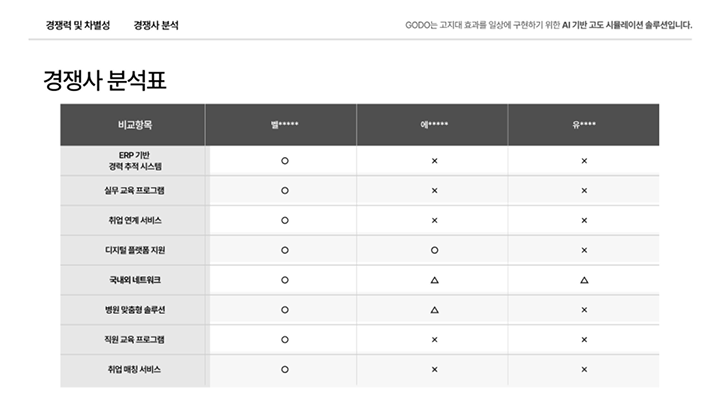The height and width of the screenshot is (405, 720).
Task: Select the 병원 맞춤형 솔루션 row label
Action: tap(134, 310)
